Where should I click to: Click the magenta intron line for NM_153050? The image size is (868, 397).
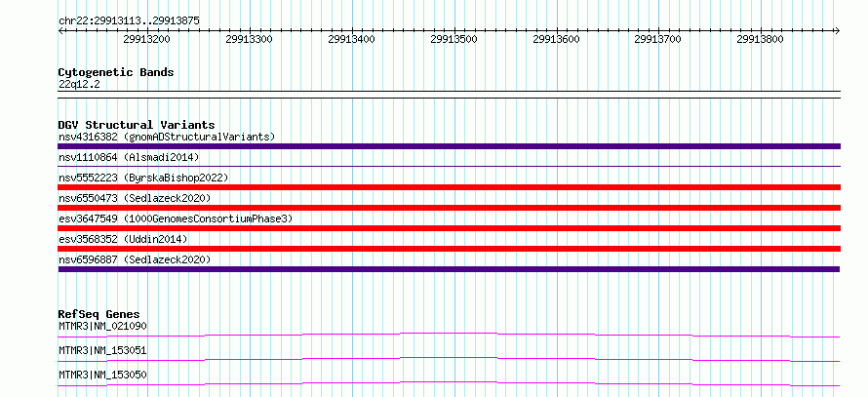click(449, 383)
